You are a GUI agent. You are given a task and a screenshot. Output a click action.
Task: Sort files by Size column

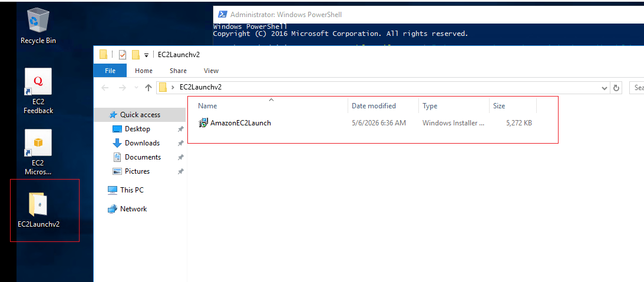(x=513, y=106)
